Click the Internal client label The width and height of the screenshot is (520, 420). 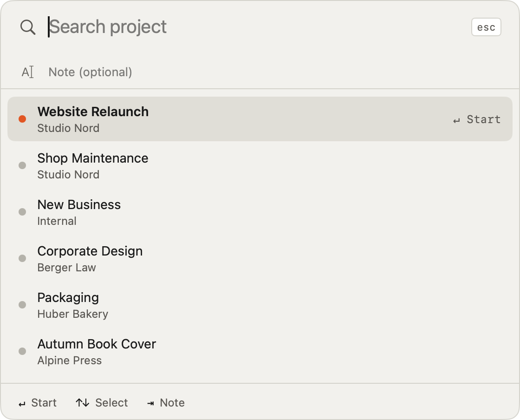click(57, 221)
